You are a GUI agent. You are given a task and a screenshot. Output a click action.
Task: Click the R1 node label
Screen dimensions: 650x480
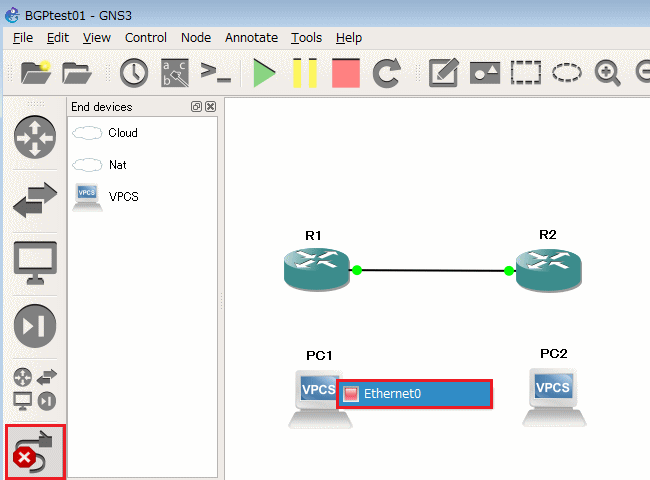[x=313, y=236]
